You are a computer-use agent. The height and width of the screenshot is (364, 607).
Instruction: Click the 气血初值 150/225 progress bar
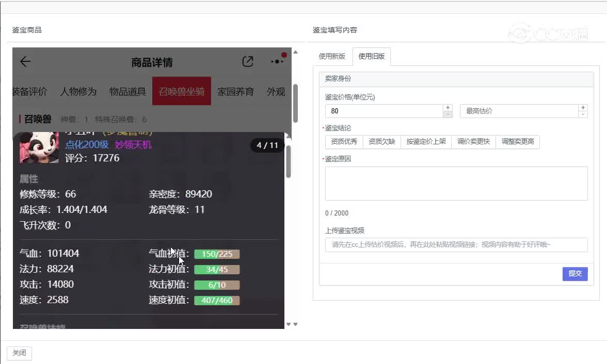tap(217, 254)
